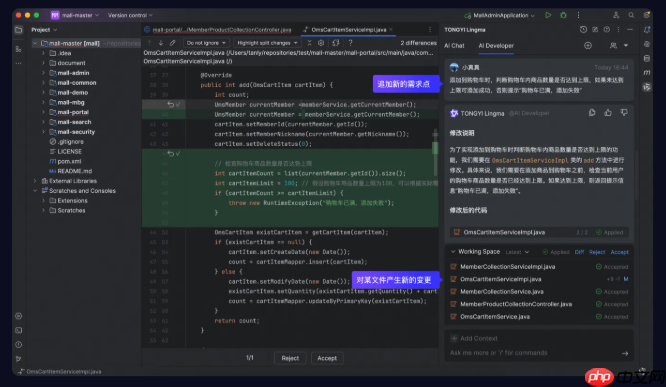Start debugging with the bug icon
666x387 pixels.
coord(563,15)
